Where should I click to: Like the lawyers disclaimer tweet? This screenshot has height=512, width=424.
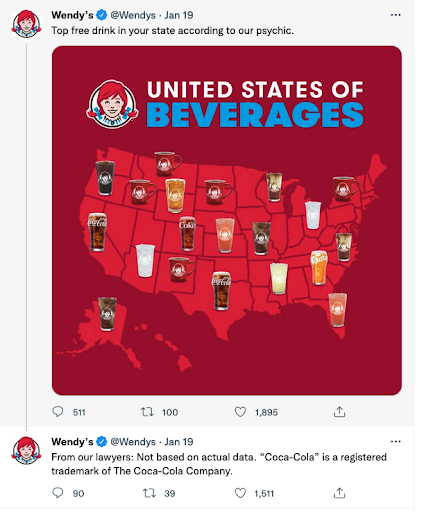pyautogui.click(x=240, y=493)
